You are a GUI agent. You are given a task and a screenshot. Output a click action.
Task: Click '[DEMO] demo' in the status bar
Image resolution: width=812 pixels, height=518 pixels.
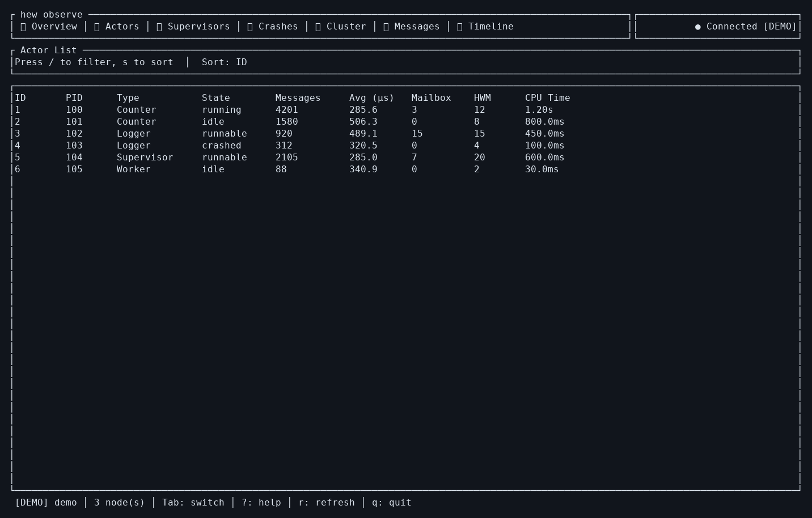tap(46, 503)
